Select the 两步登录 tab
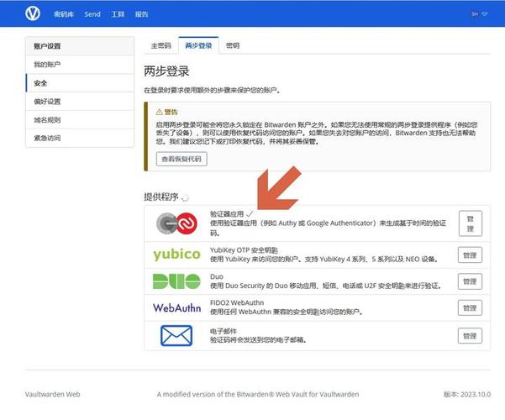Viewport: 505px width, 420px height. (x=198, y=45)
